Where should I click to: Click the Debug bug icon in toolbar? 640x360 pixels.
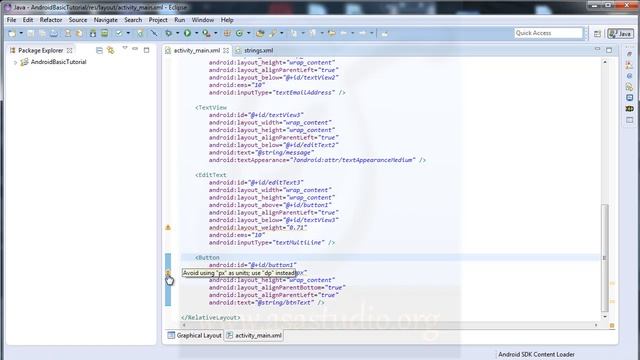pos(168,33)
